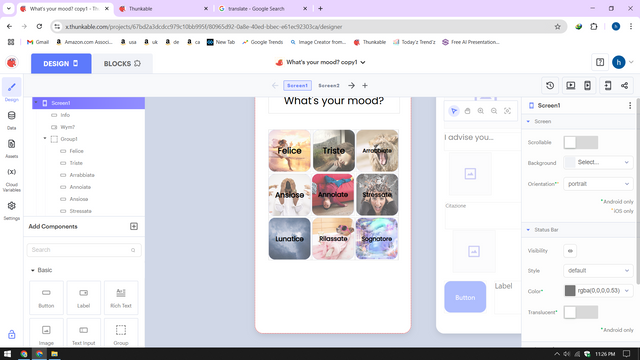Screen dimensions: 640x360
Task: Click the fit to screen icon
Action: (x=507, y=111)
